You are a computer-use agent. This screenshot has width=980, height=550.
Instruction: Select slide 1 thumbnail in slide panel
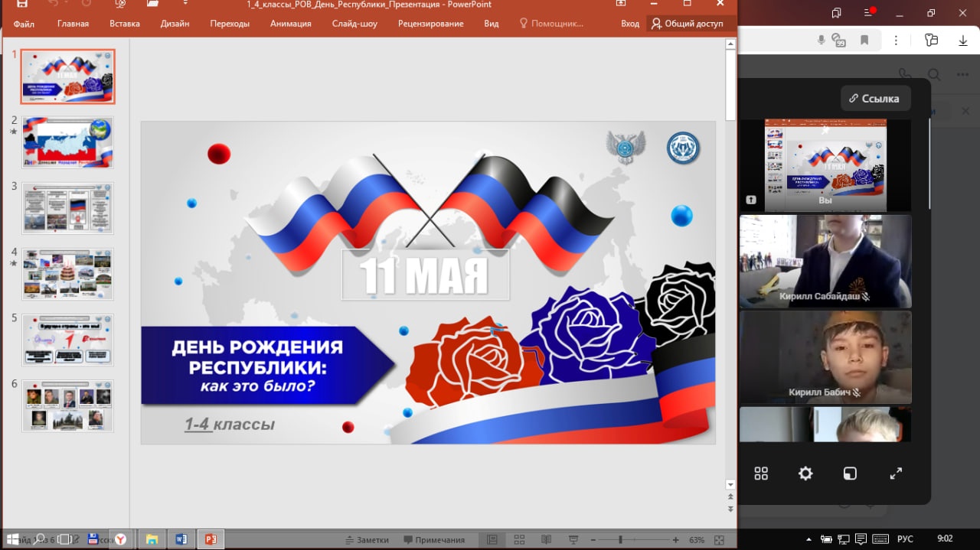coord(67,76)
